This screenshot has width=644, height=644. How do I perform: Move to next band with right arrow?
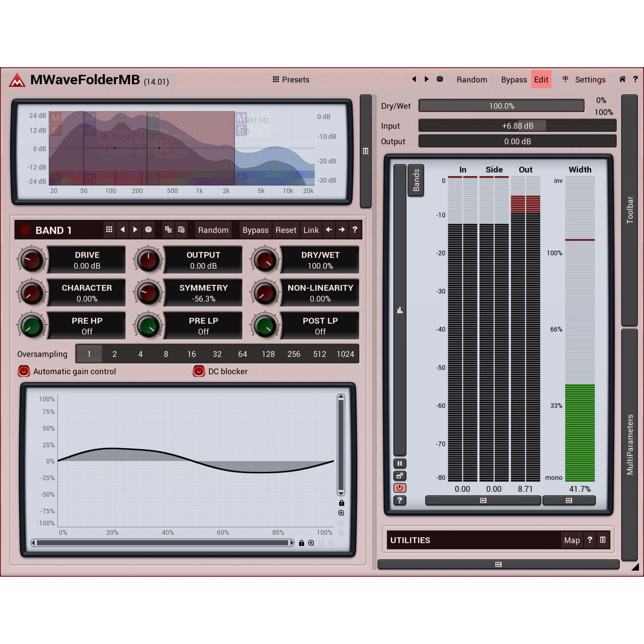click(x=342, y=230)
